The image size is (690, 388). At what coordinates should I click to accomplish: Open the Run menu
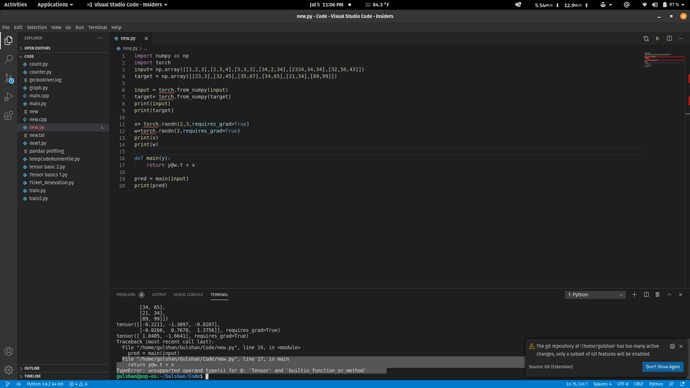[x=79, y=27]
